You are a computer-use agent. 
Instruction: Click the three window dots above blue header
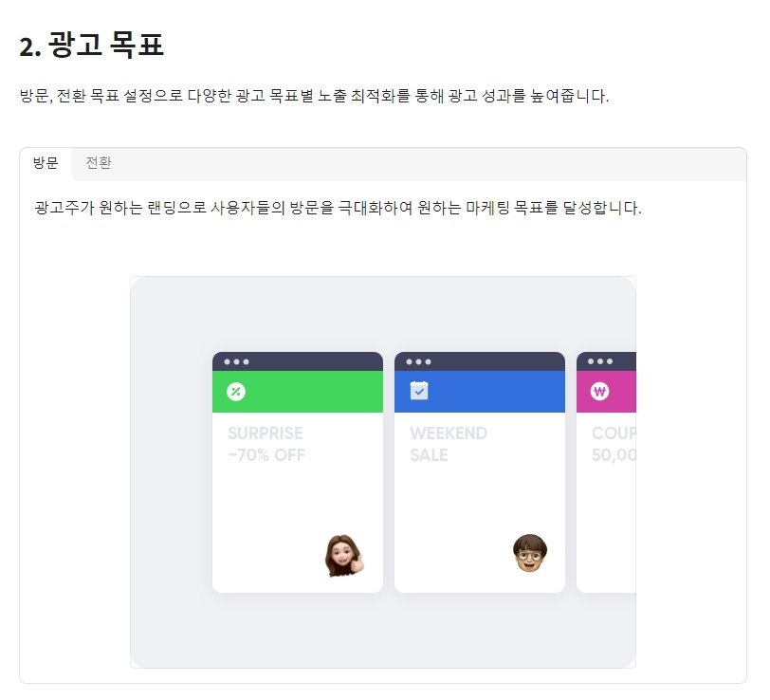[x=418, y=361]
